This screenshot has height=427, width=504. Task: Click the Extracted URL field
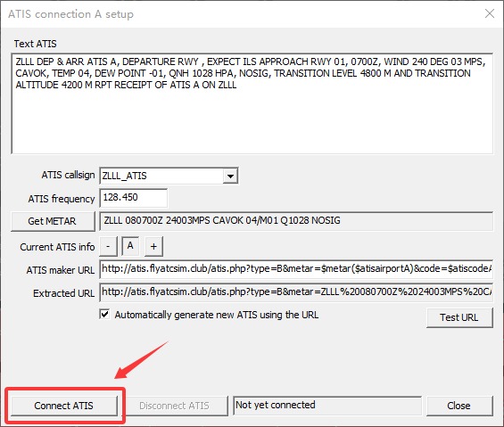(296, 292)
